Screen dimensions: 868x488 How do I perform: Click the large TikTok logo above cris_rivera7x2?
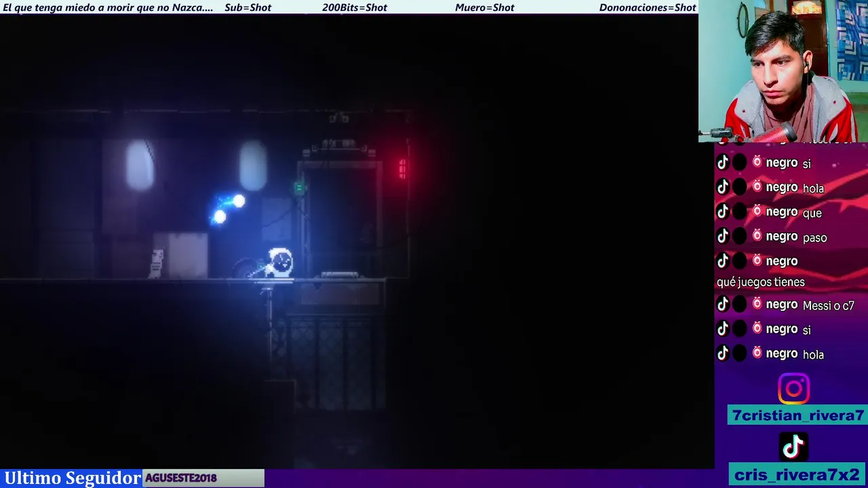(x=793, y=447)
